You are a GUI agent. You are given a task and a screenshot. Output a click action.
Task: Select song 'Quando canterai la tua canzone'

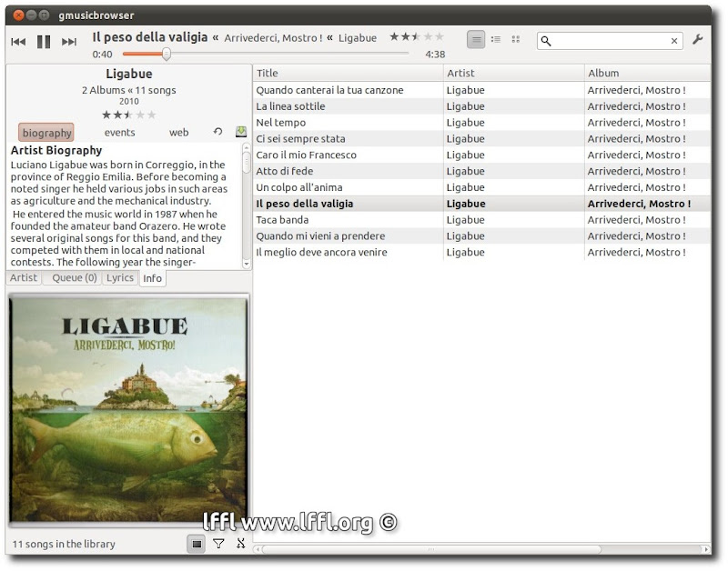481,90
